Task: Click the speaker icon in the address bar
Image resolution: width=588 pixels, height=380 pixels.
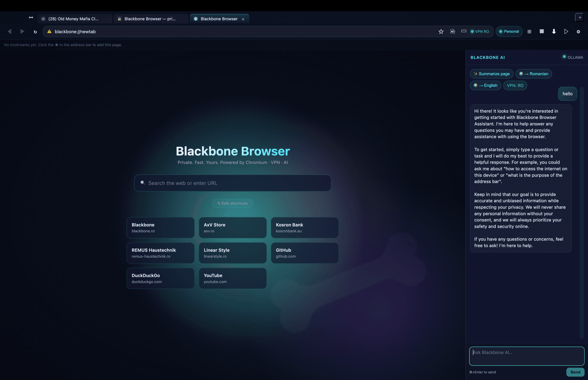Action: [453, 32]
